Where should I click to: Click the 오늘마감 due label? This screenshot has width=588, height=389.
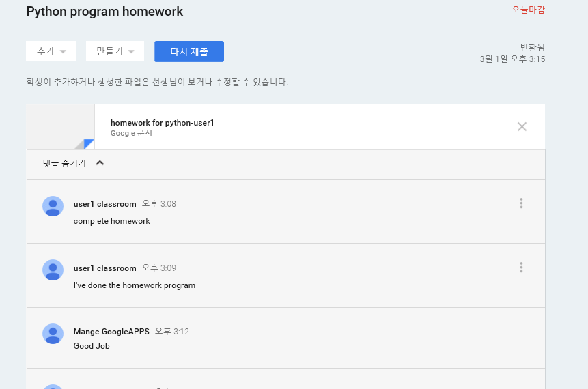tap(528, 10)
